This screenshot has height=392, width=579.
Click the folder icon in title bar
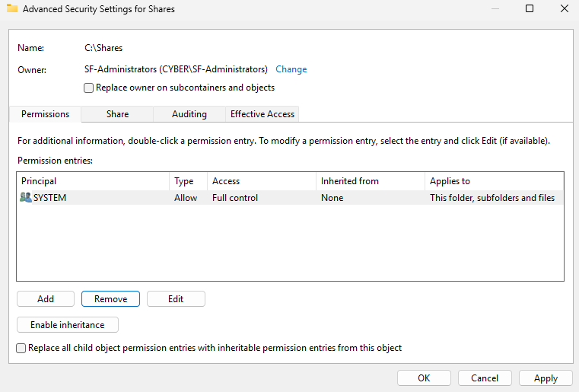tap(11, 9)
